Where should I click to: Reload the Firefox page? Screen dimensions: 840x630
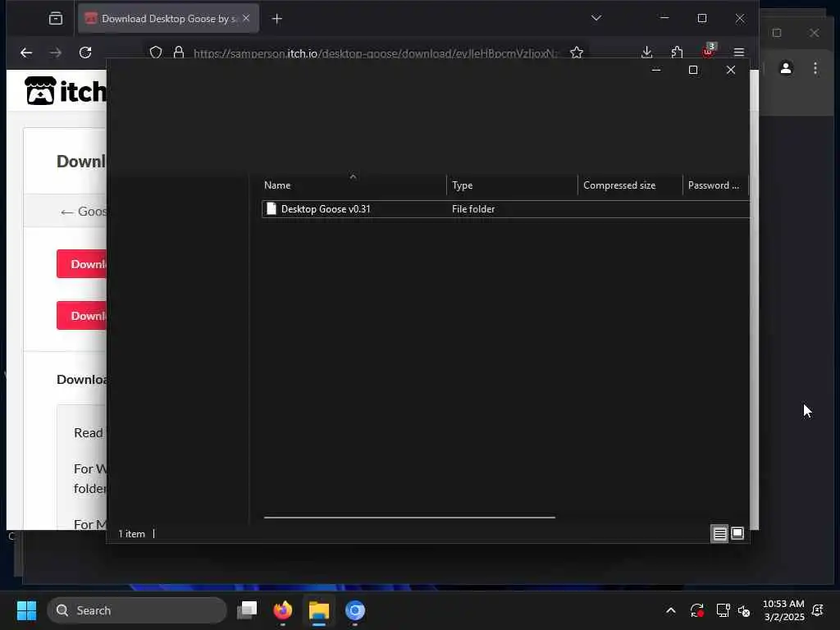point(85,52)
